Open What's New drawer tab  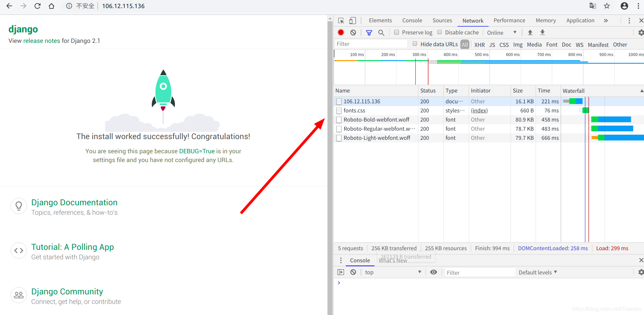tap(393, 261)
